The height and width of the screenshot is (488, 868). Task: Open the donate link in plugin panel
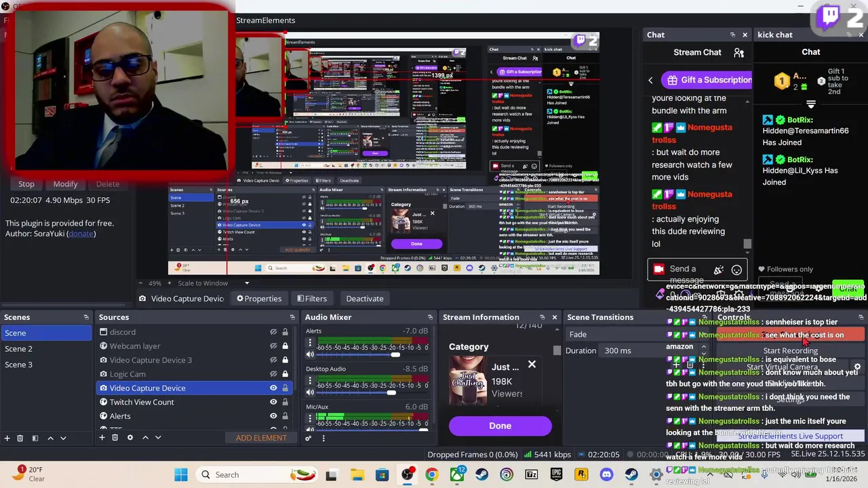(81, 234)
